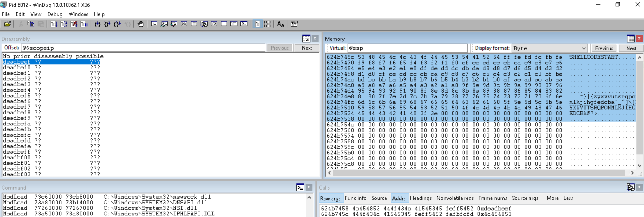
Task: Click Next in the Disassembly panel
Action: click(x=307, y=48)
